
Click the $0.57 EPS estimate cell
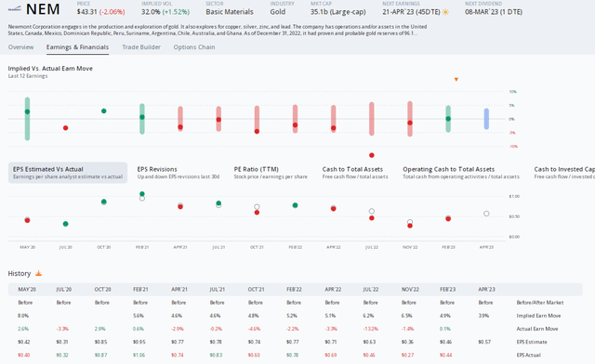click(484, 342)
